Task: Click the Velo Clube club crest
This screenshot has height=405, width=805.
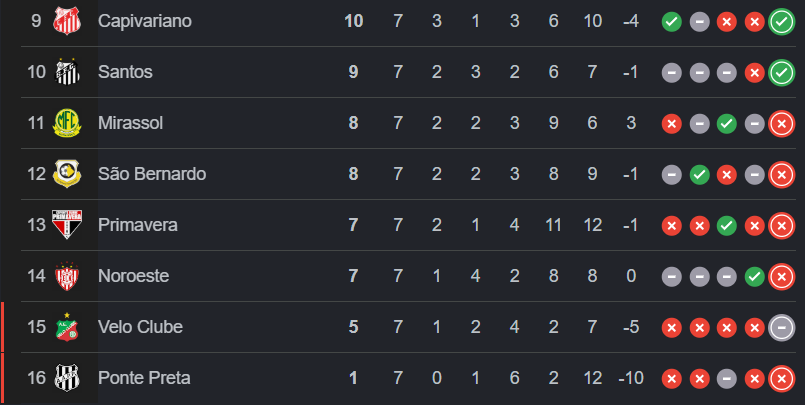Action: (x=66, y=327)
